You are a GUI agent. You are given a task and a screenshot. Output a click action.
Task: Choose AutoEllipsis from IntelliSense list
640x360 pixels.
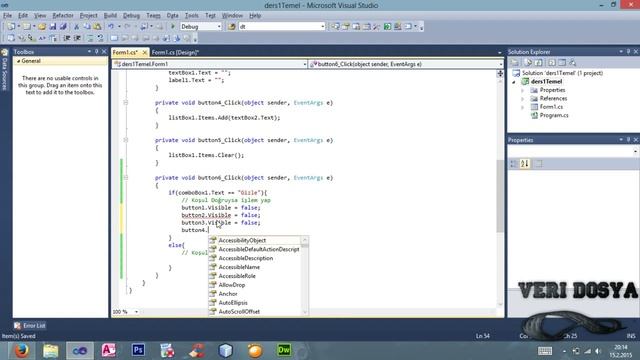233,303
